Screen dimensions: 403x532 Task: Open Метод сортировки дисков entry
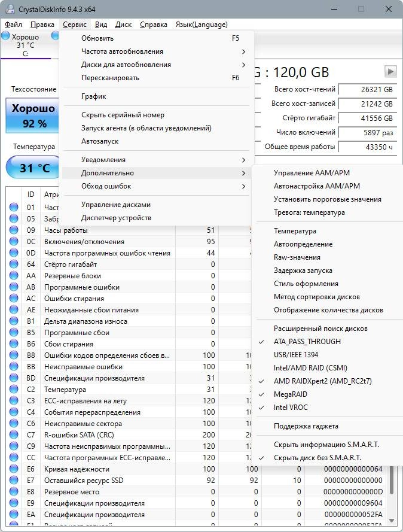(x=329, y=297)
